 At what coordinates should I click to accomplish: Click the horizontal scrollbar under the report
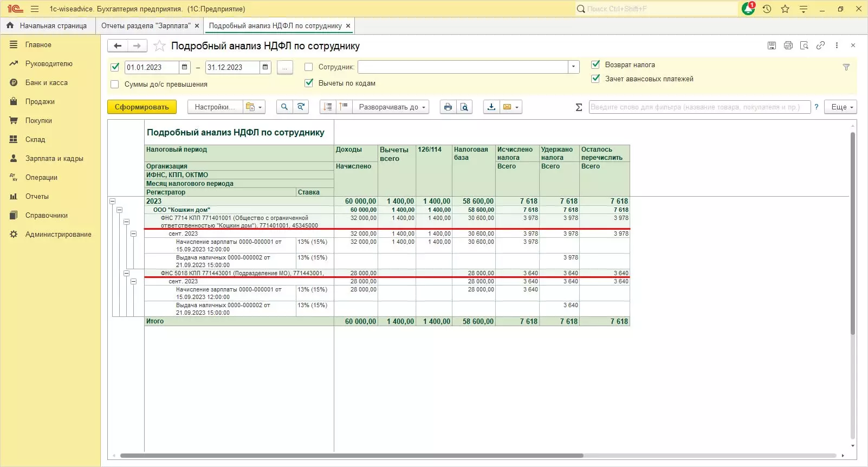(x=352, y=456)
